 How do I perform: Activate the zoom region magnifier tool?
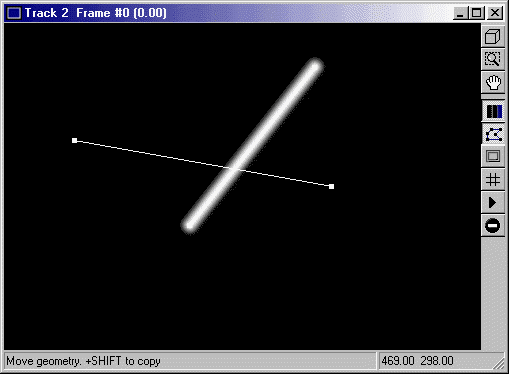tap(493, 59)
